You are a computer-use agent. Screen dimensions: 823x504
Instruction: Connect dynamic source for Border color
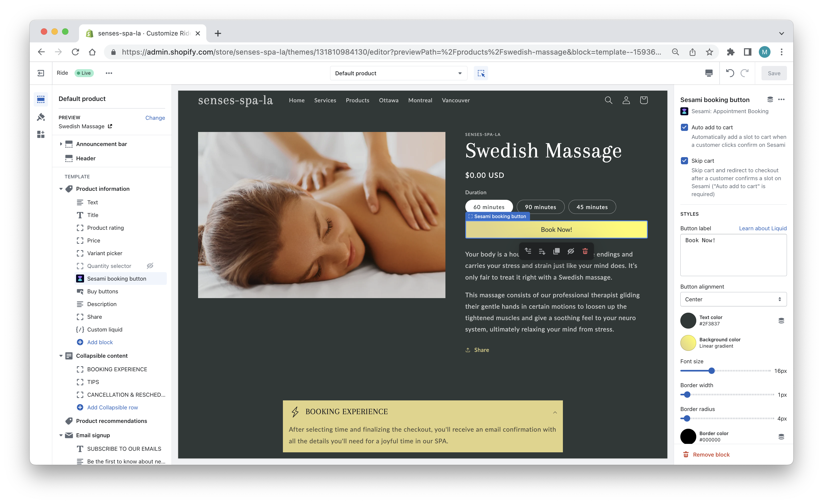(x=781, y=436)
